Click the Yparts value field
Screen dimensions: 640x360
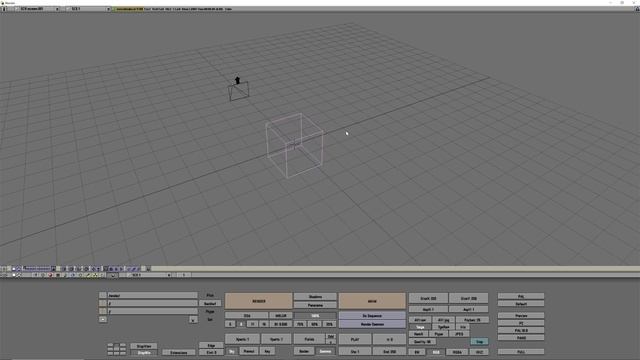coord(276,339)
